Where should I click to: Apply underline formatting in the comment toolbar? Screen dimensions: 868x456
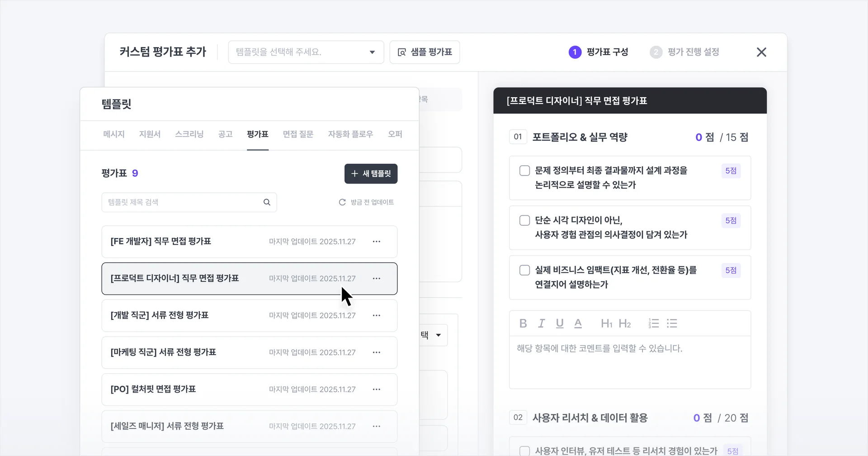559,323
